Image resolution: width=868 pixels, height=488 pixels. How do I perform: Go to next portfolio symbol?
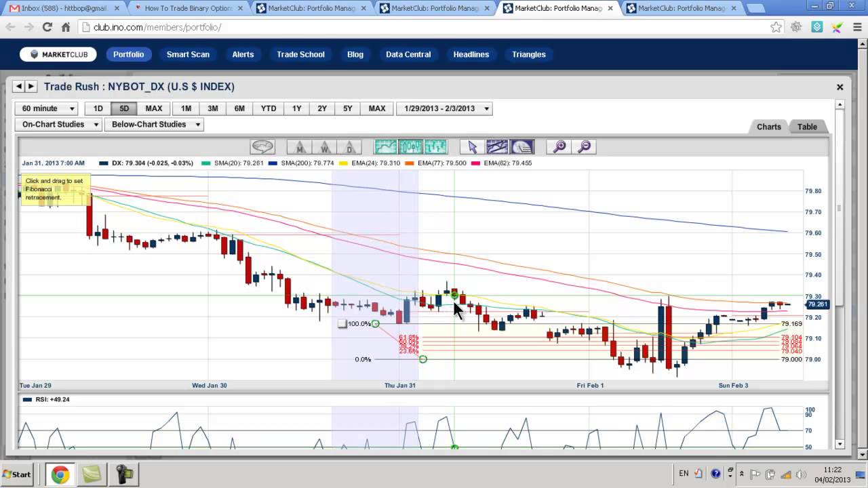31,87
